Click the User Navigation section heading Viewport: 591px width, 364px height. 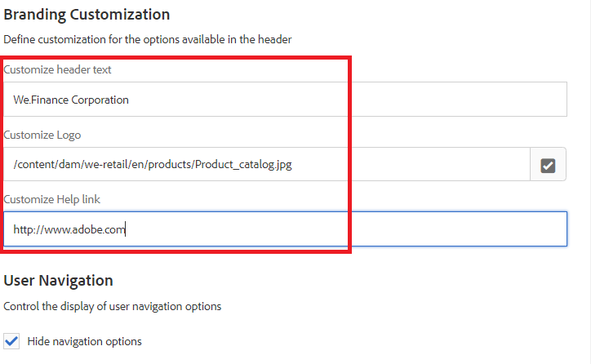(x=58, y=281)
